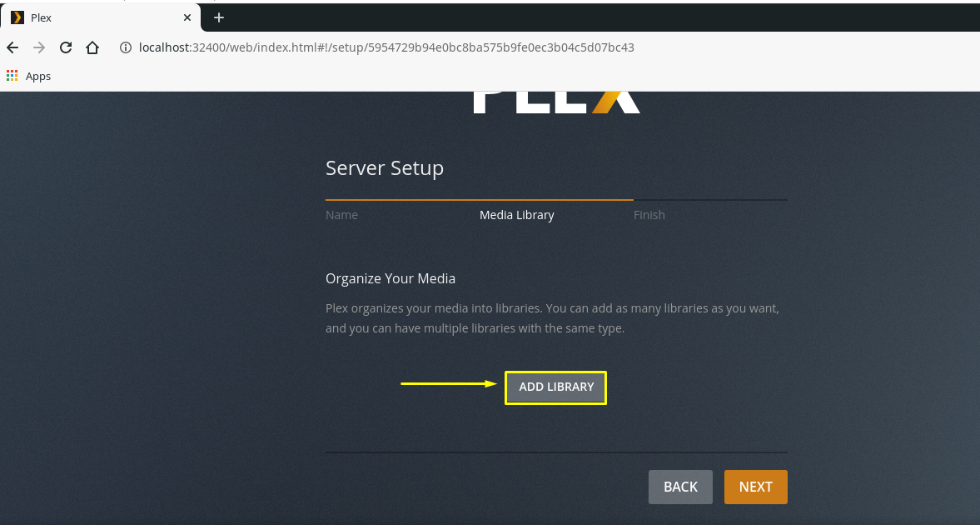Click the Plex favicon on the tab
Image resolution: width=980 pixels, height=525 pixels.
[17, 17]
